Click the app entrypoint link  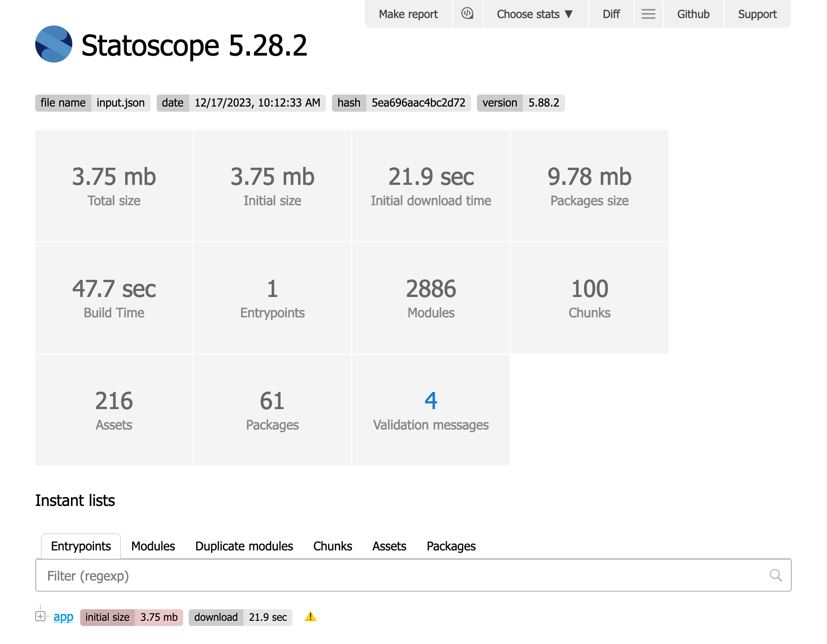pos(63,617)
